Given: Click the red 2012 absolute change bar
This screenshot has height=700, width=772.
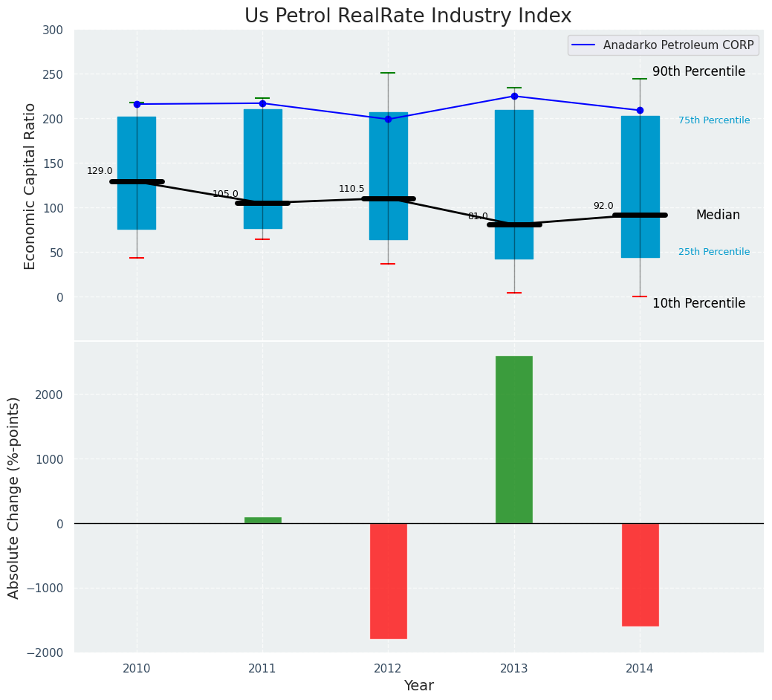Looking at the screenshot, I should pyautogui.click(x=389, y=580).
